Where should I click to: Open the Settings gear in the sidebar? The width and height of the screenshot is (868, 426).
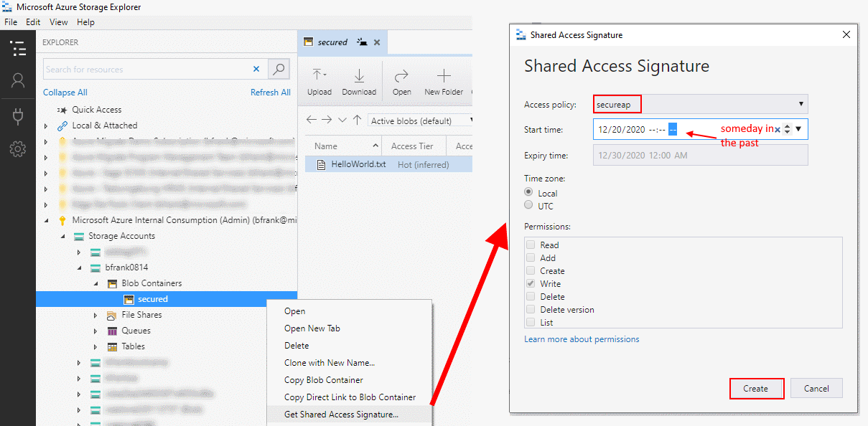pyautogui.click(x=18, y=148)
